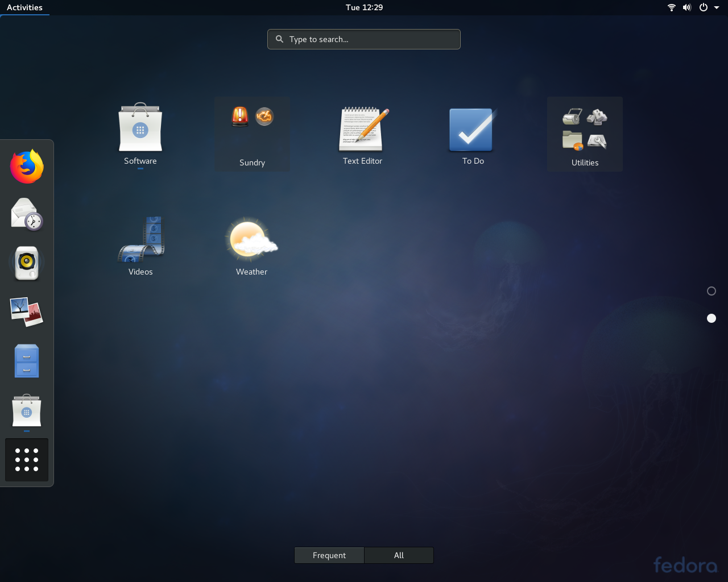Click the volume speaker icon
The image size is (728, 582).
click(x=687, y=7)
